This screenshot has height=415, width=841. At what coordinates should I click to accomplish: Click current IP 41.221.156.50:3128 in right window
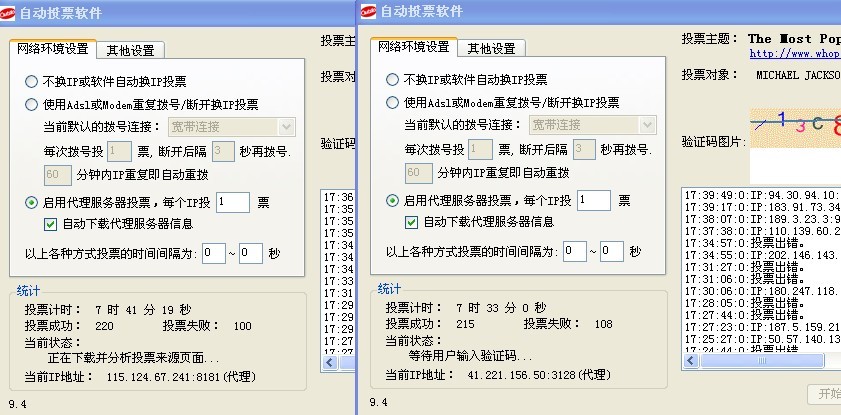(x=539, y=375)
